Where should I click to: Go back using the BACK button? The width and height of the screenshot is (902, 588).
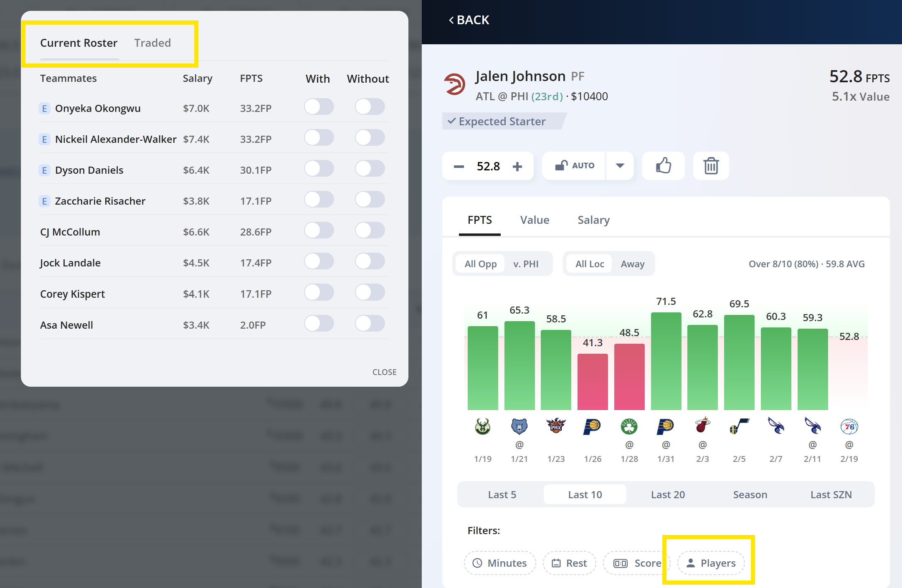tap(469, 20)
